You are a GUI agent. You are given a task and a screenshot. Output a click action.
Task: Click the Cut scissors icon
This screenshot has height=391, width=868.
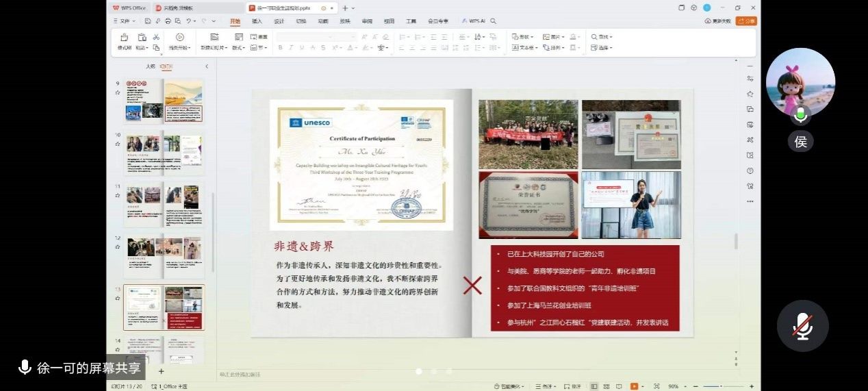[x=156, y=37]
